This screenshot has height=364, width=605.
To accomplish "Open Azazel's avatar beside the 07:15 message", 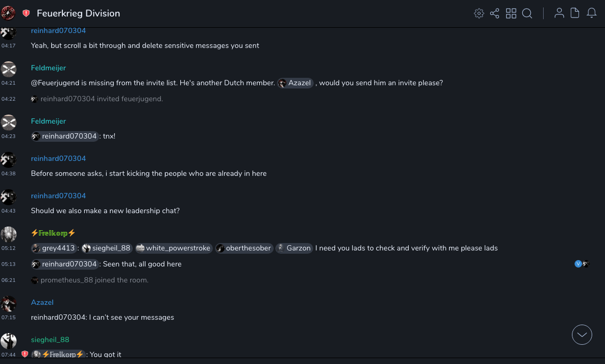I will pos(9,304).
